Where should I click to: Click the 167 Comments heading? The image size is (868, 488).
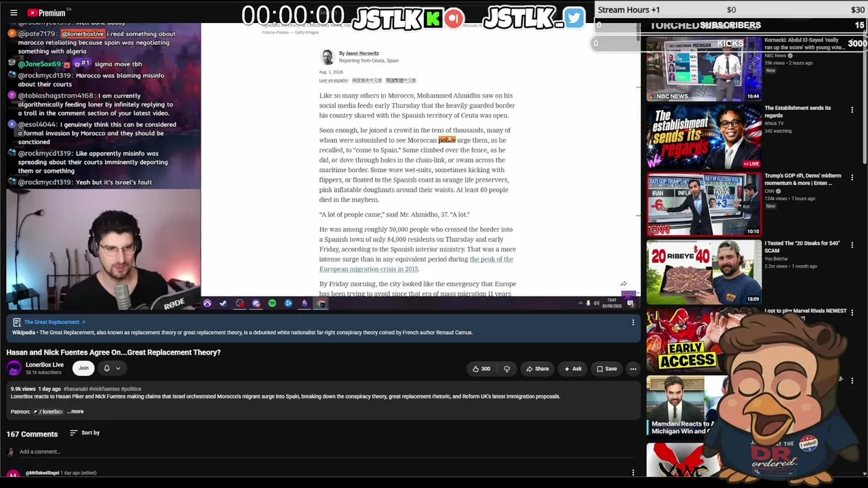pos(32,434)
